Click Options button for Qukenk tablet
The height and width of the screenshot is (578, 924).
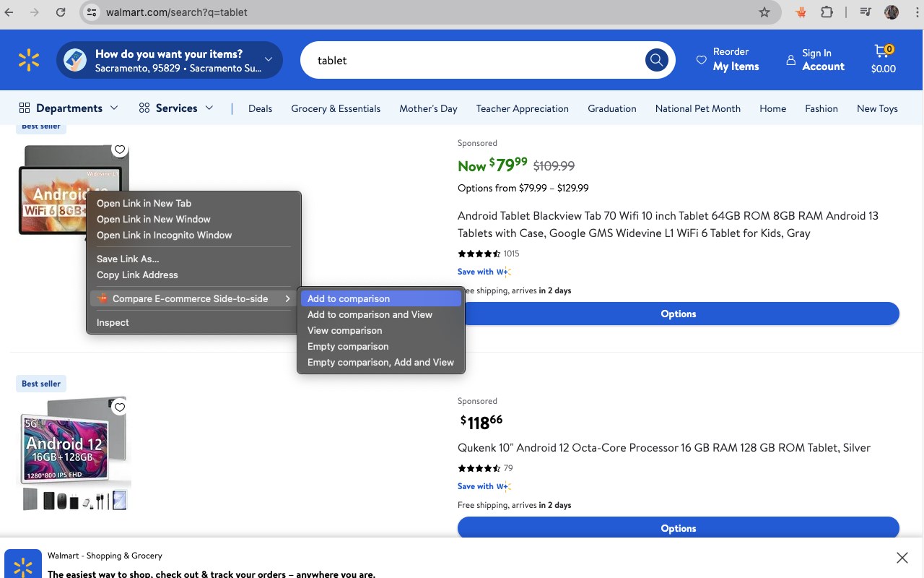[679, 528]
